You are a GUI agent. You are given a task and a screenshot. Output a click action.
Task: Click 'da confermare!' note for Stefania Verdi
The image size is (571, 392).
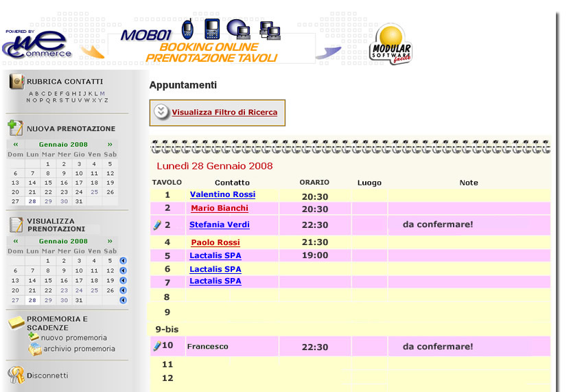pos(438,224)
